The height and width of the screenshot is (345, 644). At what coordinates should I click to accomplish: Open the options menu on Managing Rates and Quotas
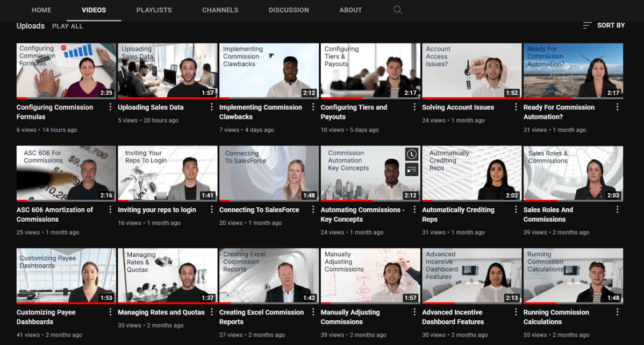coord(211,312)
